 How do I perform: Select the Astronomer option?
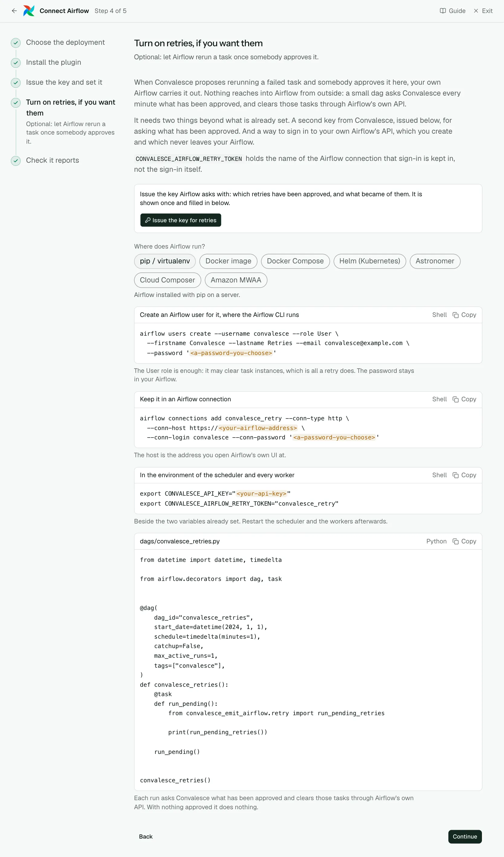435,261
